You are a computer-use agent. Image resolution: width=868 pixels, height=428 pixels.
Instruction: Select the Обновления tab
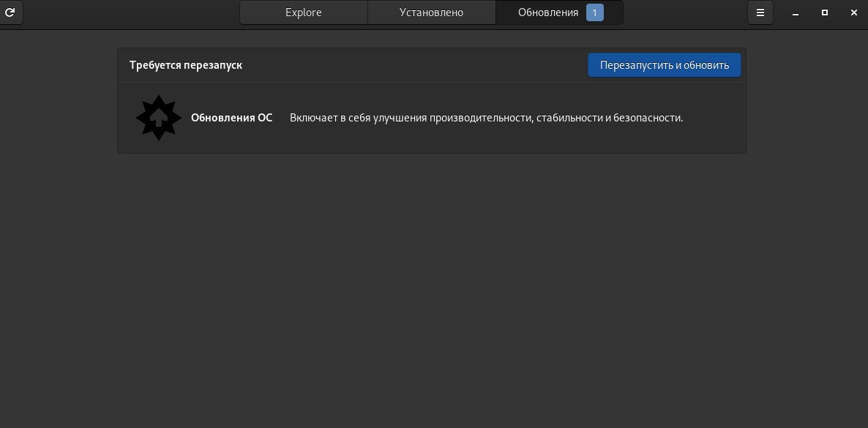(x=548, y=12)
